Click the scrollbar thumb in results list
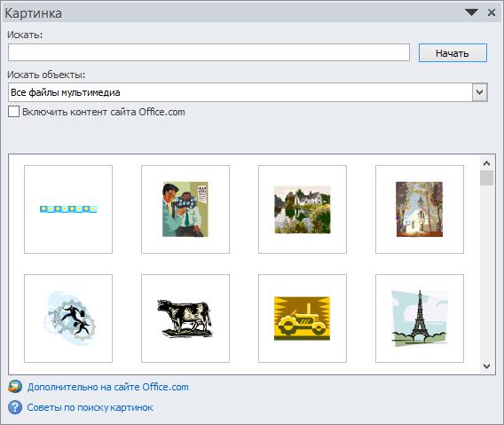The image size is (504, 425). (486, 177)
